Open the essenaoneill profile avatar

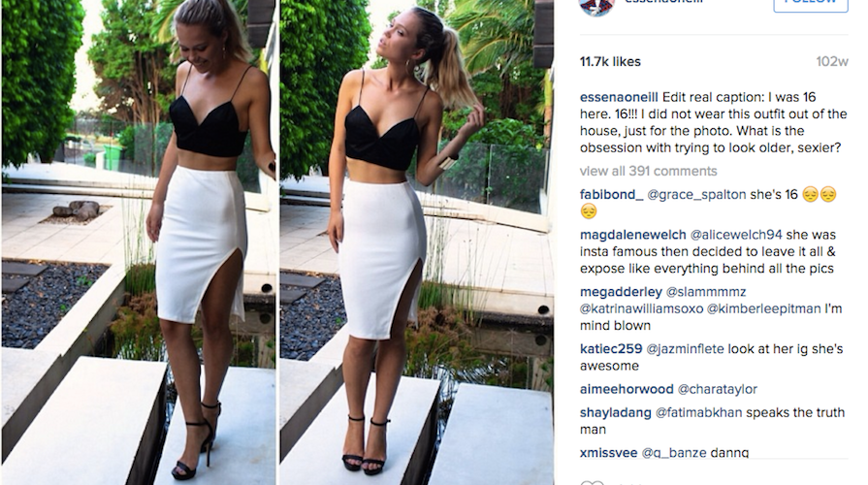tap(596, 7)
